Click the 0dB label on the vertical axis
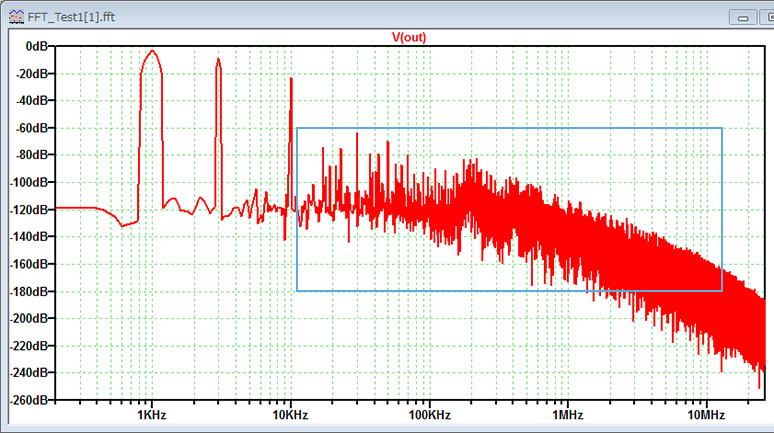This screenshot has height=433, width=774. [37, 47]
